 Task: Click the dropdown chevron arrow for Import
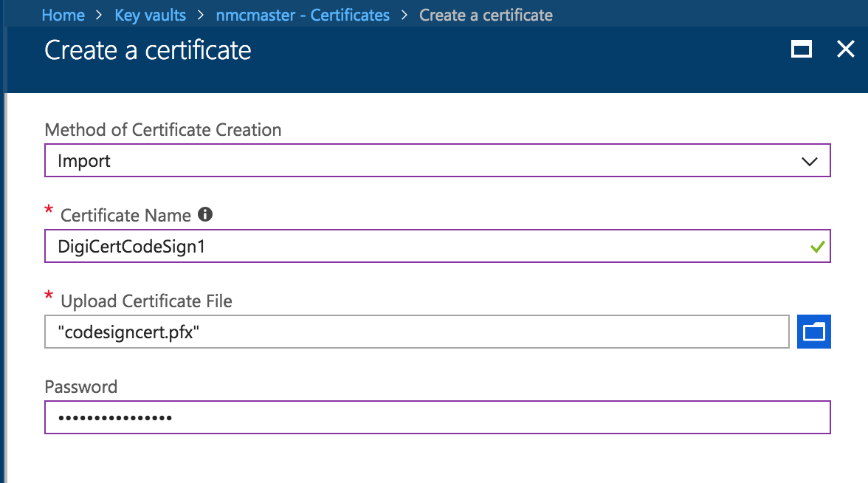coord(809,161)
